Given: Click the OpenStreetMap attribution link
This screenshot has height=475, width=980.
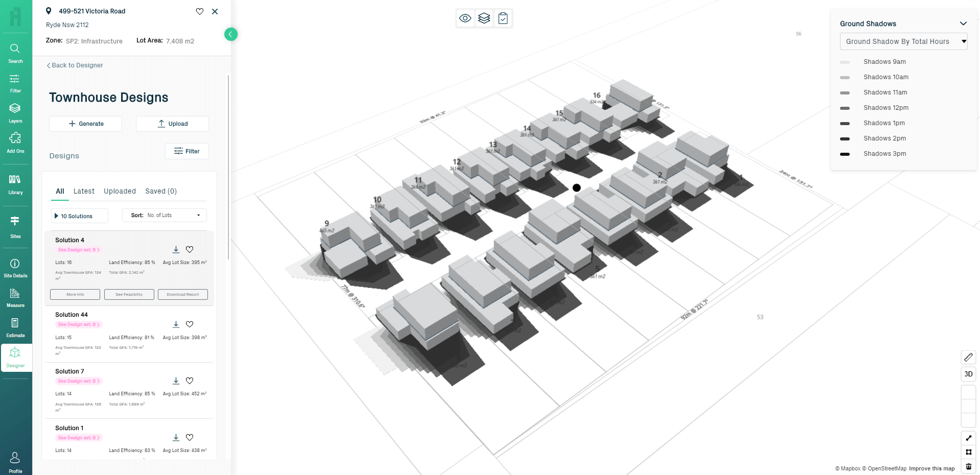Looking at the screenshot, I should pyautogui.click(x=884, y=468).
